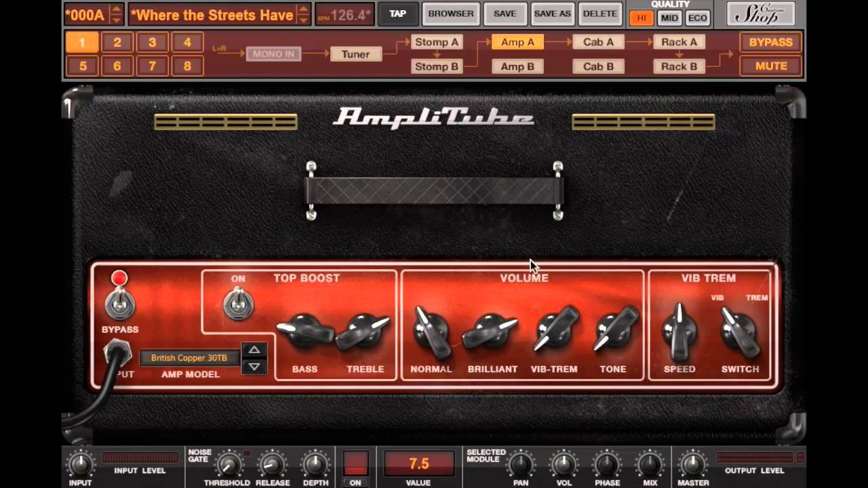Open the preset name dropdown
868x488 pixels.
tap(212, 14)
